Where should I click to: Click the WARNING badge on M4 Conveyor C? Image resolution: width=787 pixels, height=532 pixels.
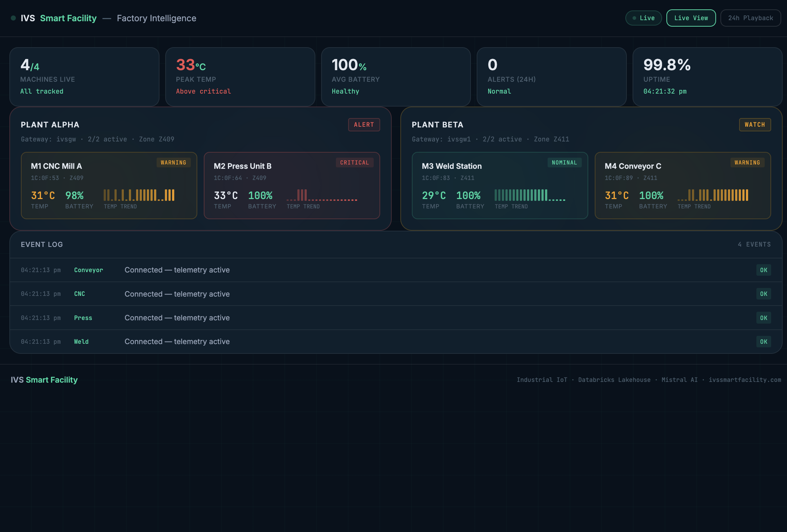pyautogui.click(x=747, y=163)
